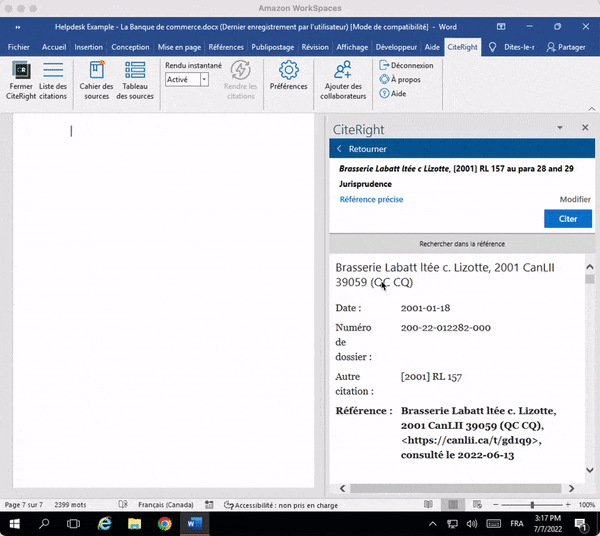Open the Développeur tab

pos(396,47)
